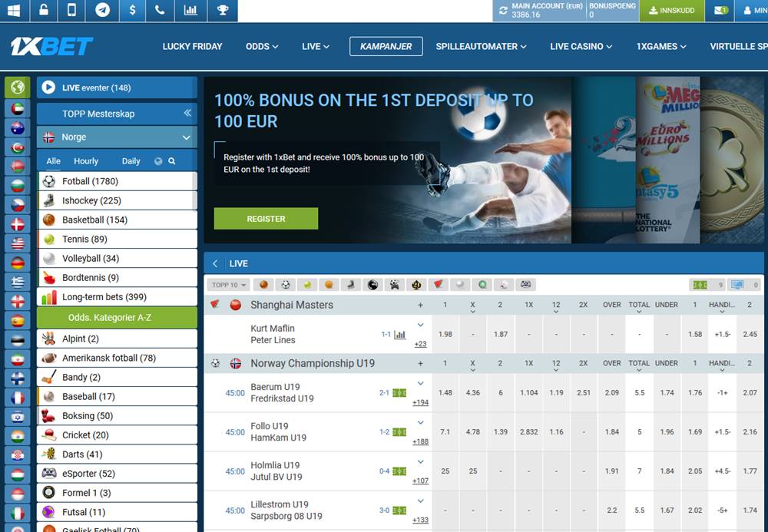
Task: Open the Telegram icon in top bar
Action: [x=102, y=10]
